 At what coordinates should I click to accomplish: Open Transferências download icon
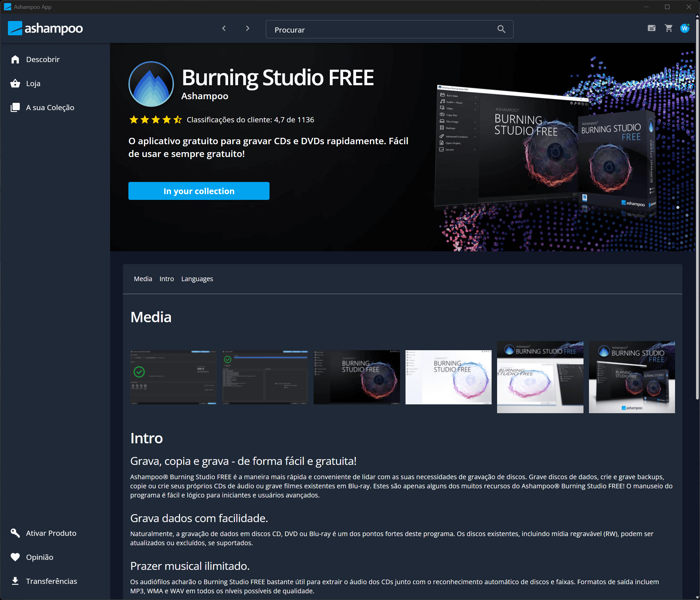[x=15, y=581]
